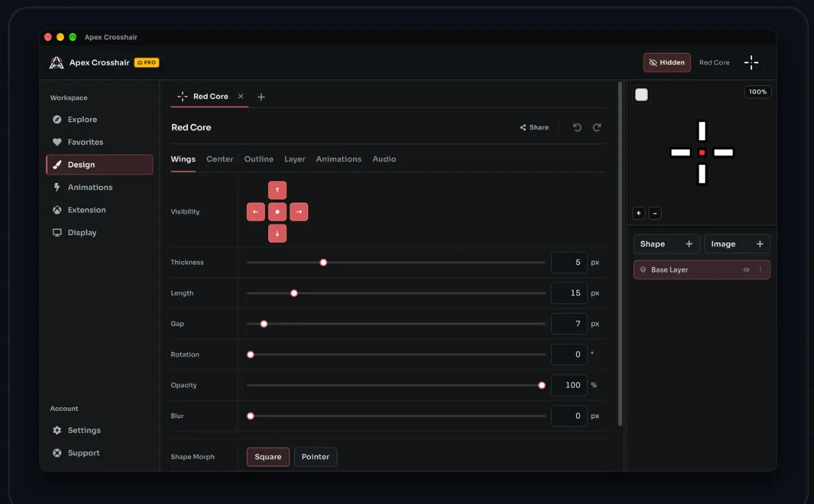Image resolution: width=814 pixels, height=504 pixels.
Task: Toggle the Hidden overlay button
Action: click(x=667, y=63)
